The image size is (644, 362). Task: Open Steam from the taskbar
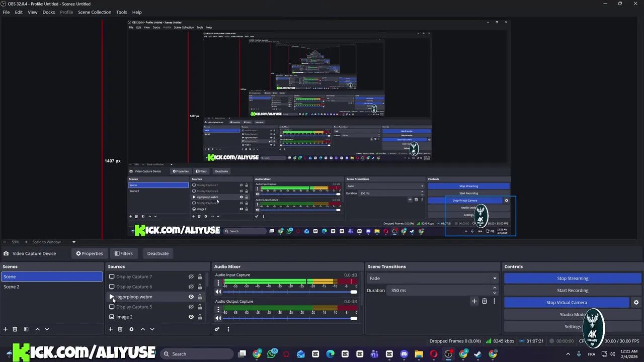pos(477,354)
